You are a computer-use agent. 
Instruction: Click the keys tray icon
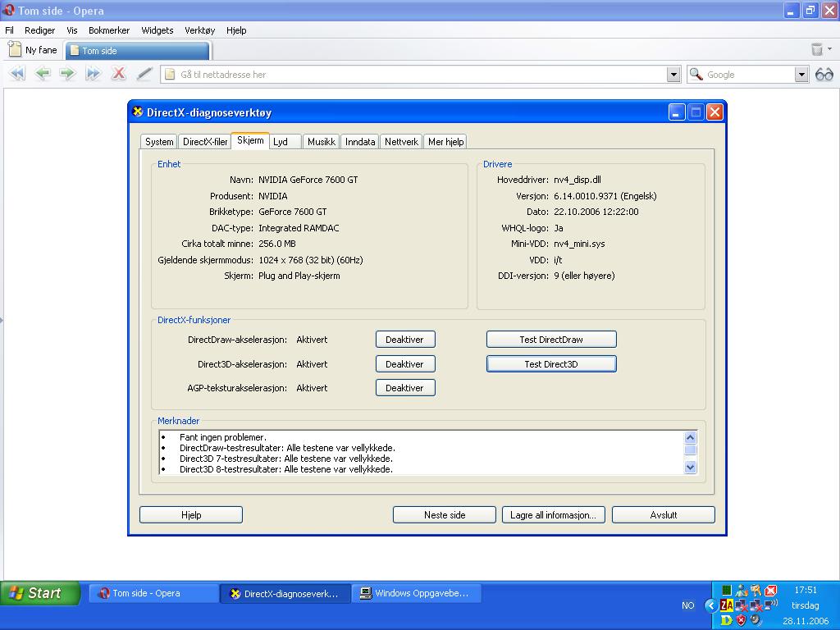coord(756,591)
